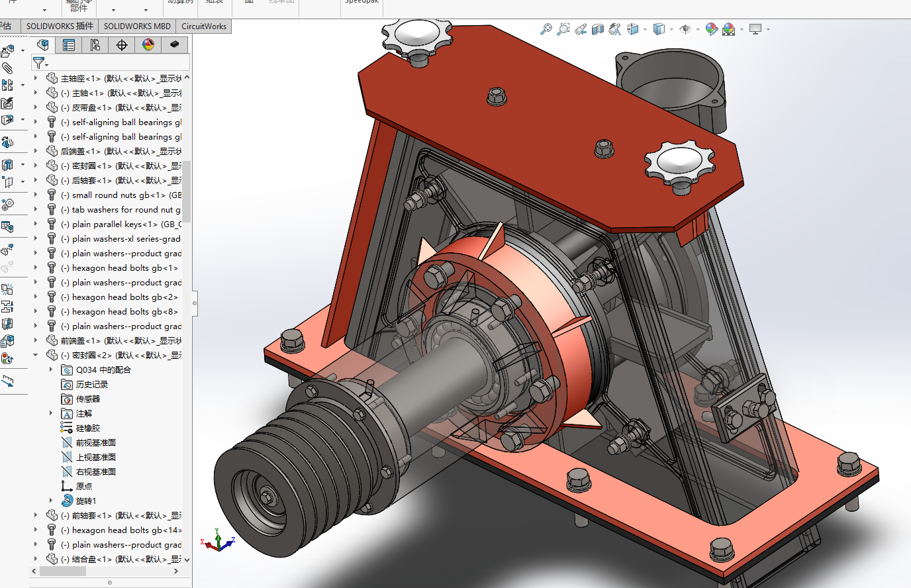
Task: Click the Show Hidden Components icon
Action: pyautogui.click(x=7, y=142)
